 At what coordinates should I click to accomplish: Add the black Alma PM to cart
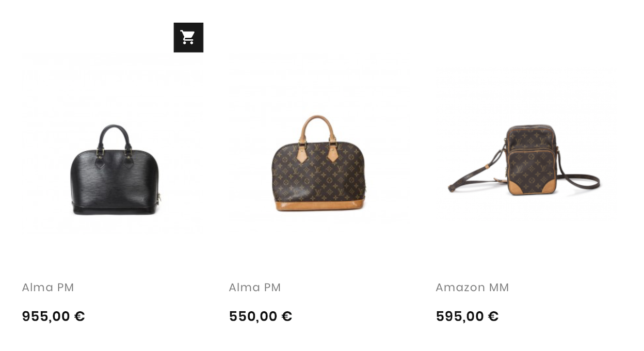188,38
